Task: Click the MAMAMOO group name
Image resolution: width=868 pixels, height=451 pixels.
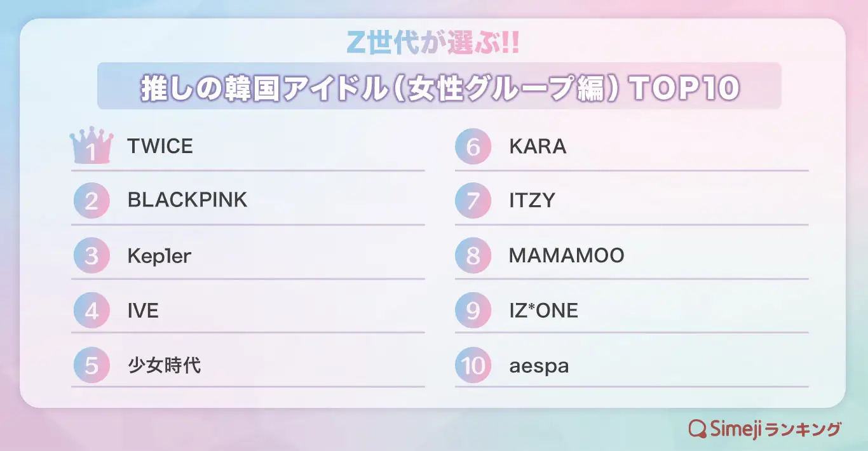Action: [x=566, y=256]
